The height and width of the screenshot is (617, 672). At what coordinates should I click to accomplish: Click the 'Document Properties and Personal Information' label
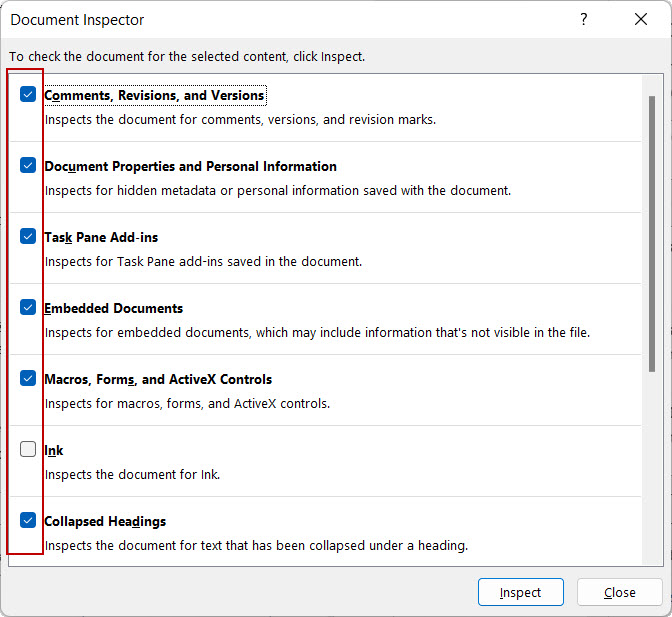[190, 167]
